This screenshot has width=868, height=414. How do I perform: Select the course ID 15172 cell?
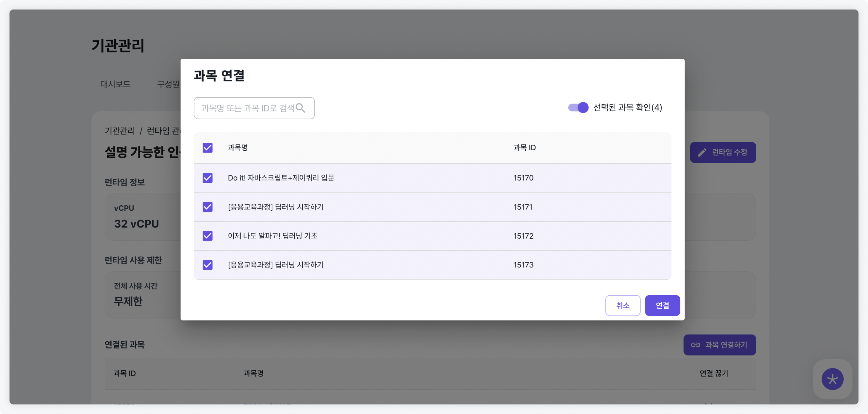tap(523, 236)
